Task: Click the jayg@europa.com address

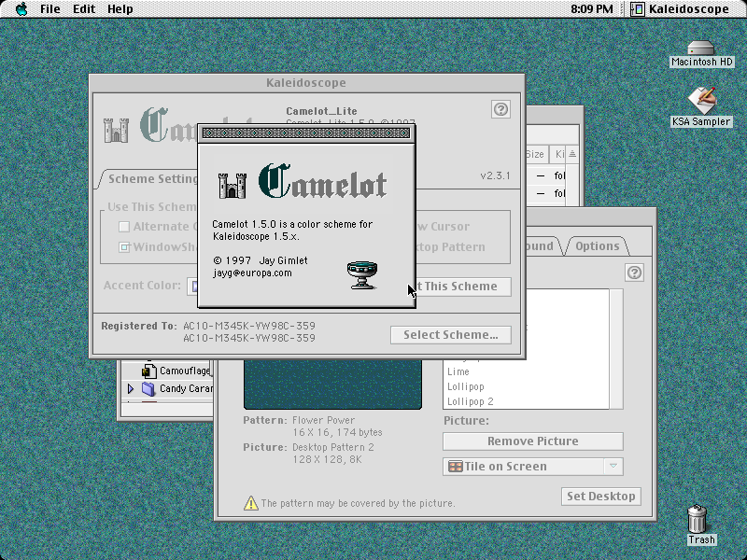Action: (252, 273)
